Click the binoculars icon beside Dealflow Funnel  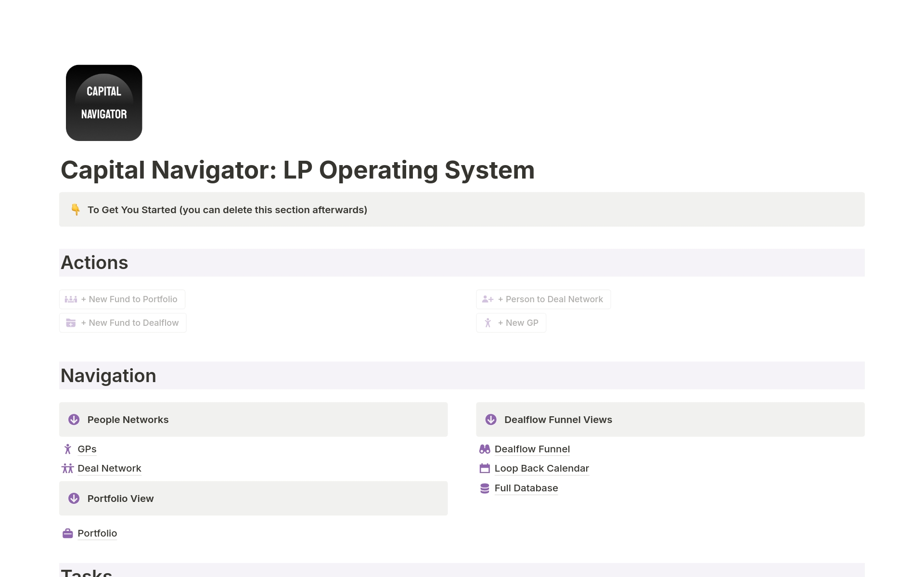485,449
